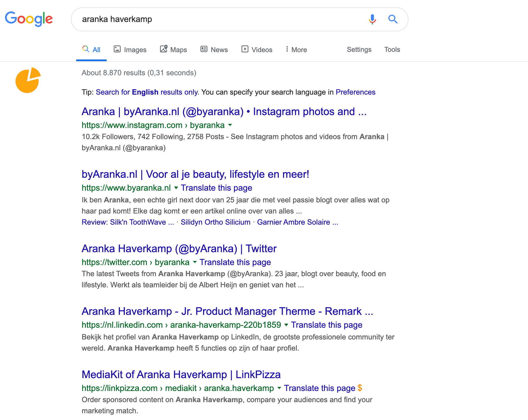The width and height of the screenshot is (528, 420).
Task: Go to Google homepage via logo
Action: pos(29,19)
